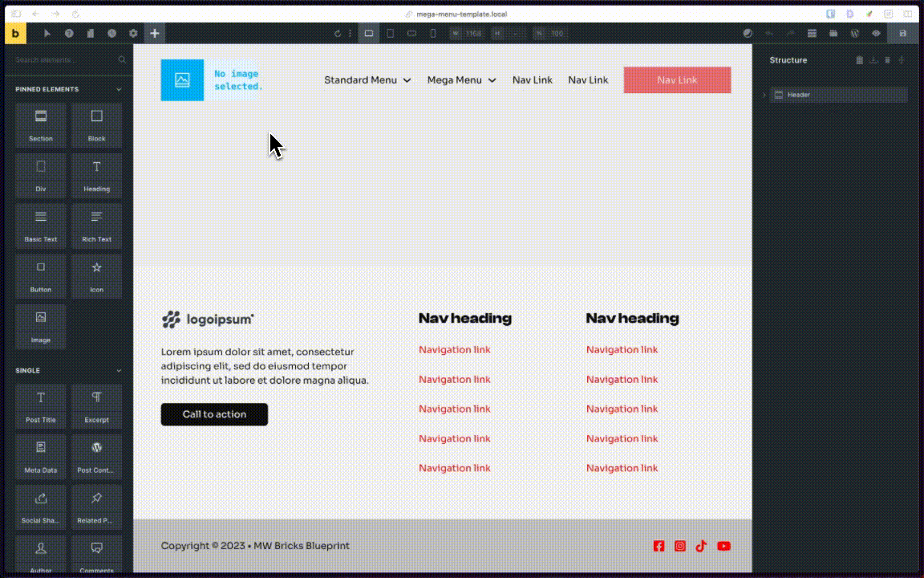The image size is (924, 578).
Task: Open the Mega Menu dropdown in the header
Action: (x=461, y=80)
